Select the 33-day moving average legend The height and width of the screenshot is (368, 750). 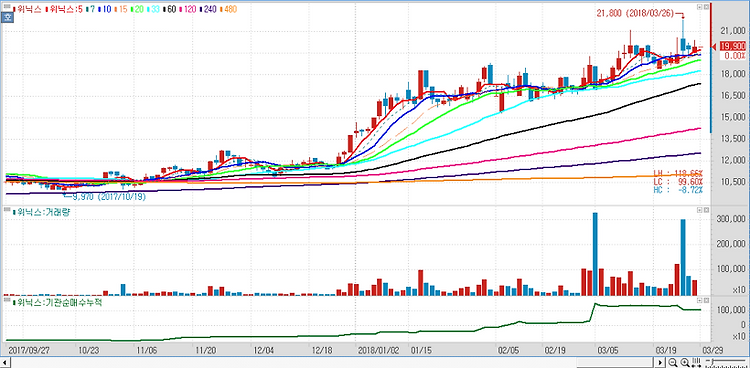pos(154,9)
